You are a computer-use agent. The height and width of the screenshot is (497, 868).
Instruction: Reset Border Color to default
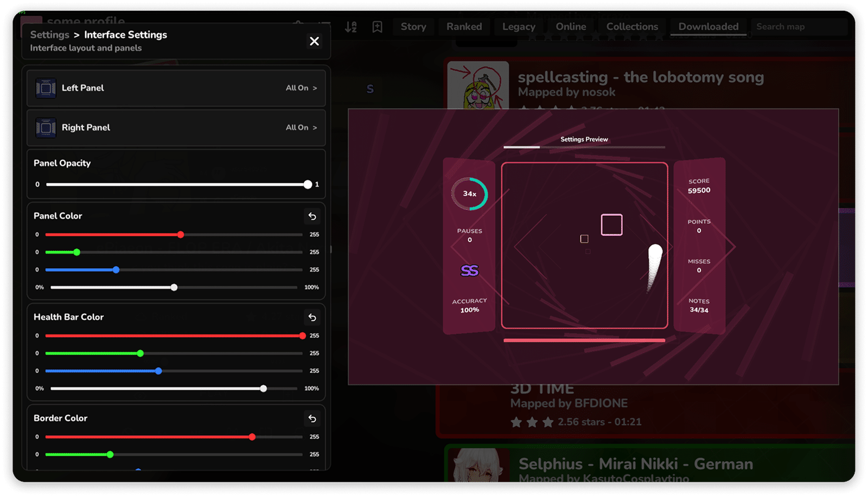point(312,418)
